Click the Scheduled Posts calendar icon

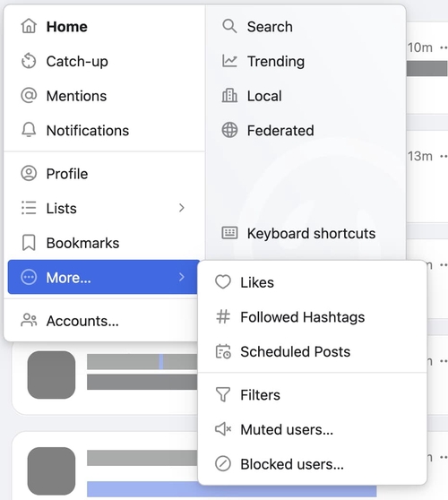tap(223, 351)
